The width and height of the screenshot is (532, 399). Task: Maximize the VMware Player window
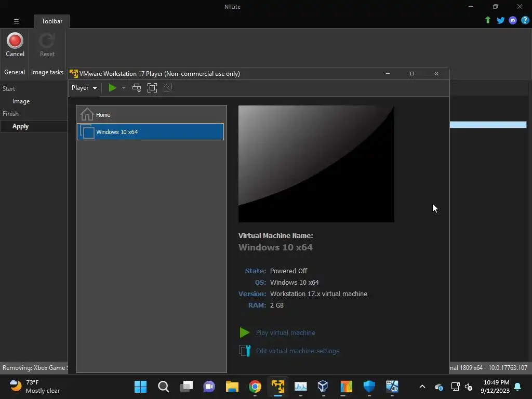[412, 73]
